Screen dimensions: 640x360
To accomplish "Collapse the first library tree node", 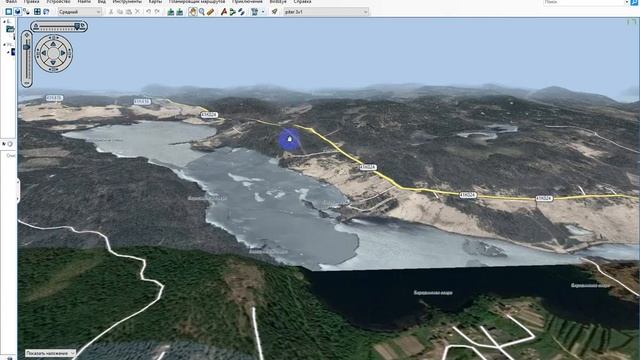I will [4, 21].
